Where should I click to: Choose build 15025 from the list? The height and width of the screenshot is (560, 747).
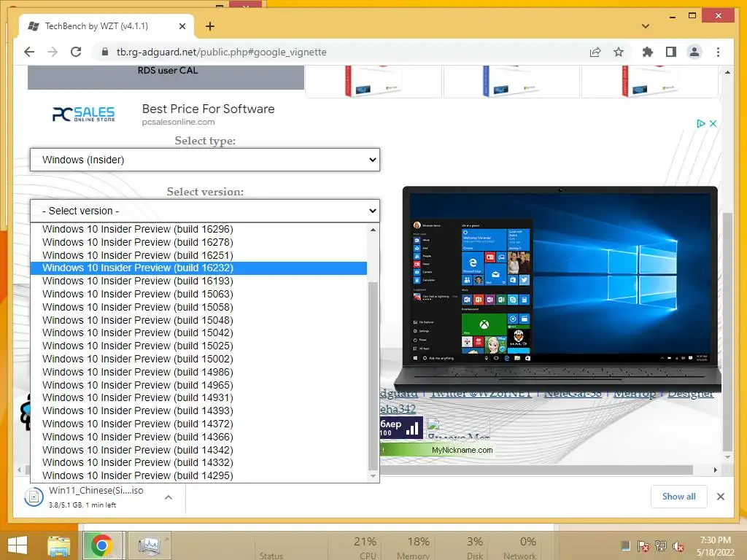coord(198,346)
